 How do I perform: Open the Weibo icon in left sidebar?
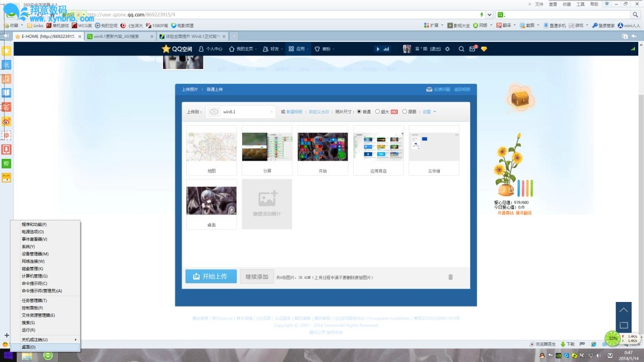(7, 122)
